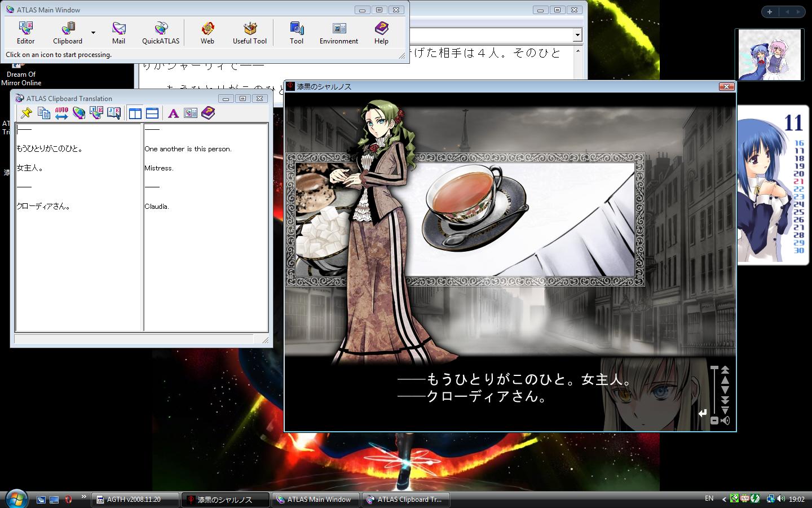Click the globe translate icon

pos(79,113)
